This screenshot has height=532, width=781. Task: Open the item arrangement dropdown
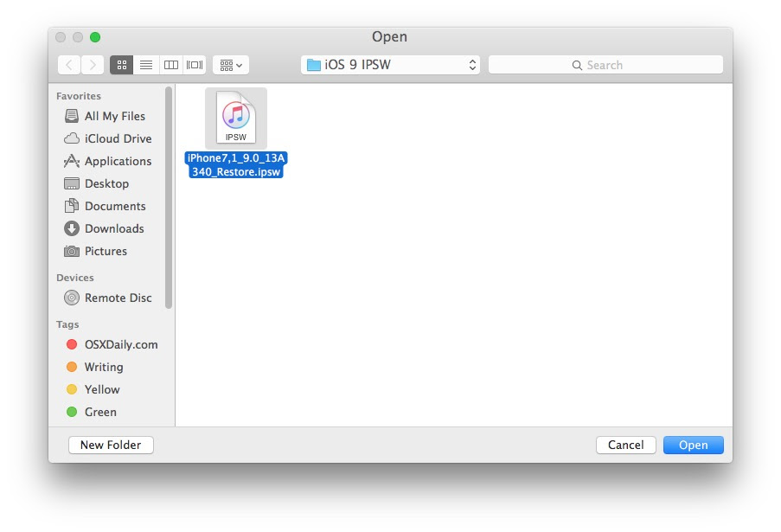click(x=231, y=65)
